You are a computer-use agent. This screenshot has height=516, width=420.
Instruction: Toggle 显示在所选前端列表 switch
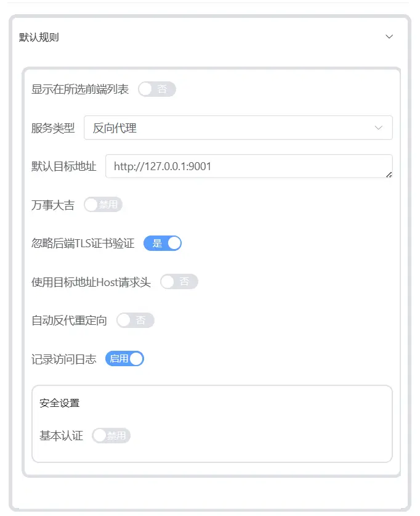[x=157, y=89]
